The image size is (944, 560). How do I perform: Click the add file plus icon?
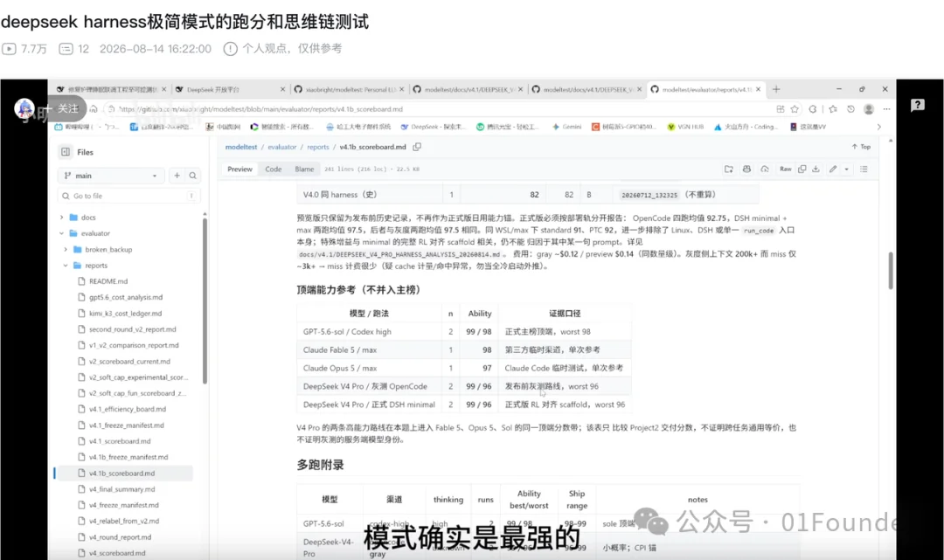(177, 176)
